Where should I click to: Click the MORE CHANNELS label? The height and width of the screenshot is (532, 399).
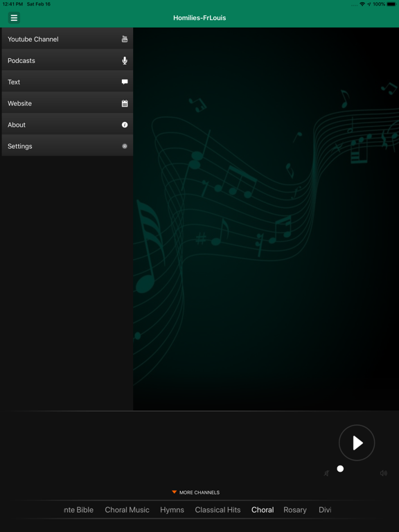click(x=199, y=493)
